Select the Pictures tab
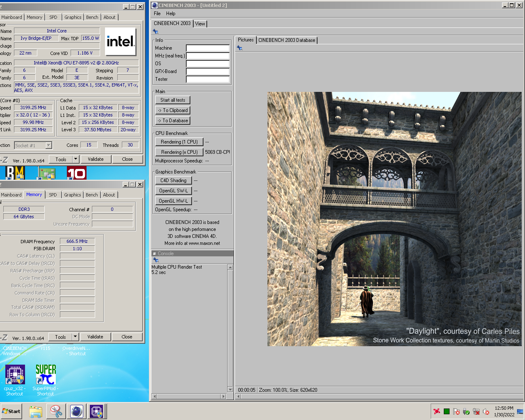The image size is (525, 420). 246,40
